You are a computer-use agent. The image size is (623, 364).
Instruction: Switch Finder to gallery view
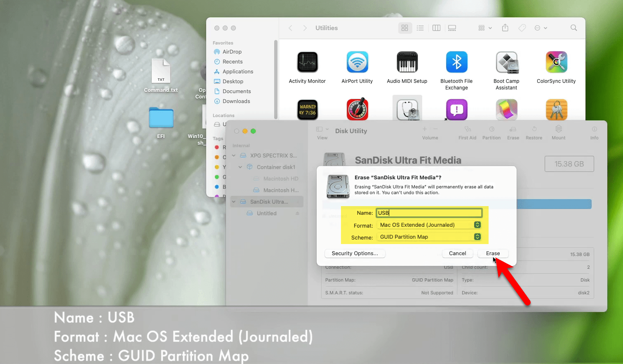(x=452, y=28)
